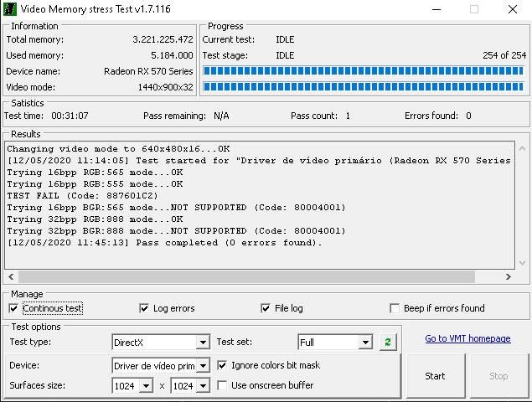Viewport: 532px width, 402px height.
Task: Click the Trying 16bpp RGB:565 mode line
Action: pyautogui.click(x=95, y=173)
